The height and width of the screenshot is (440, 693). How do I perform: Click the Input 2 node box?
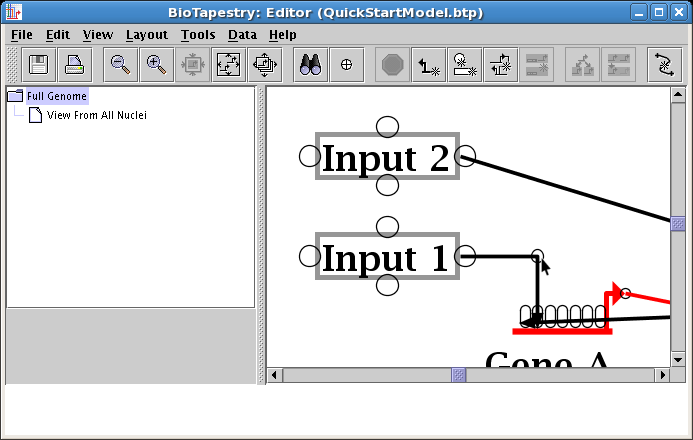coord(386,157)
